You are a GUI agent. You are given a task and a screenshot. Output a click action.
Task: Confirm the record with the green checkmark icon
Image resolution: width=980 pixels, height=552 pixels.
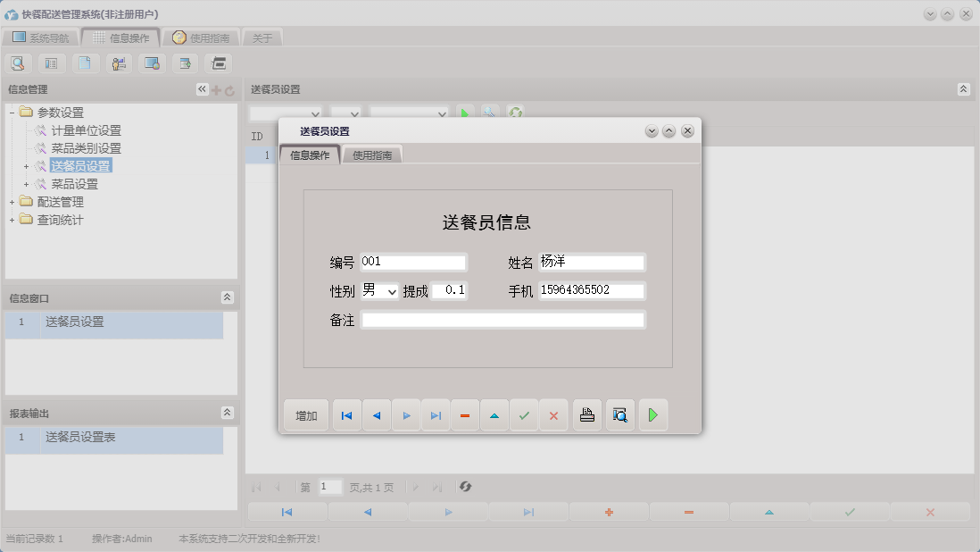tap(524, 414)
